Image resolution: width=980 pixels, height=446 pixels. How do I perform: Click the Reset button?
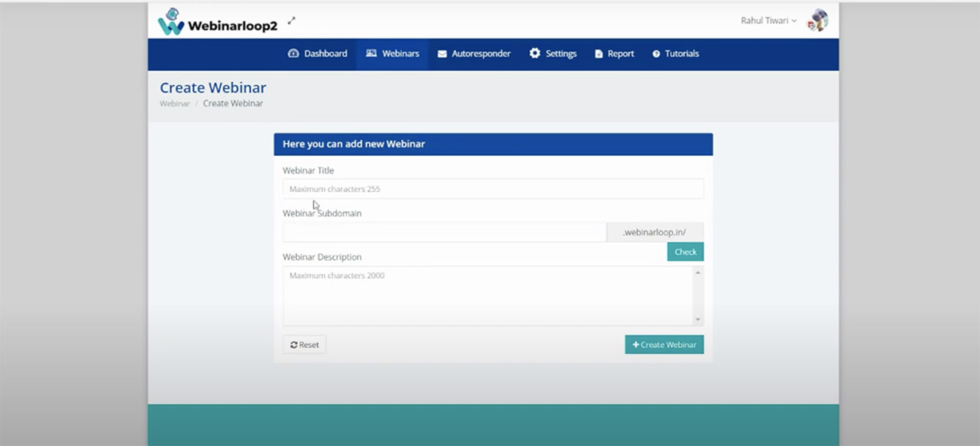coord(305,344)
